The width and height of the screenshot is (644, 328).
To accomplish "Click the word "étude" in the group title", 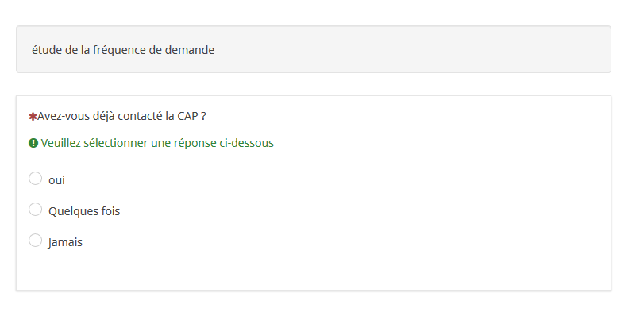I will pos(47,50).
